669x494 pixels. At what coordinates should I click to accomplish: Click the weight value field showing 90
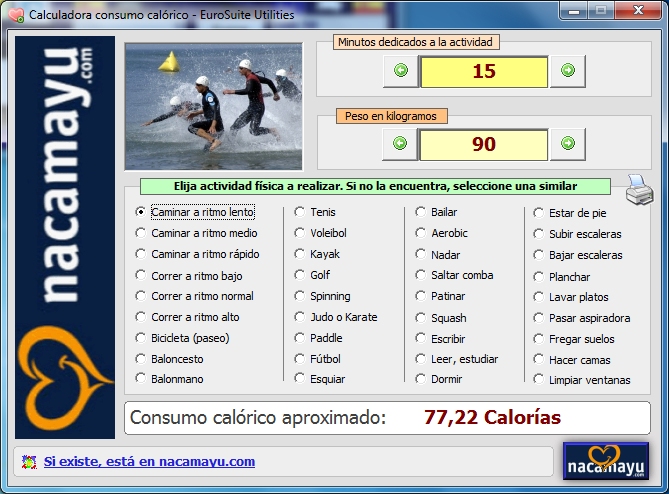pos(483,144)
